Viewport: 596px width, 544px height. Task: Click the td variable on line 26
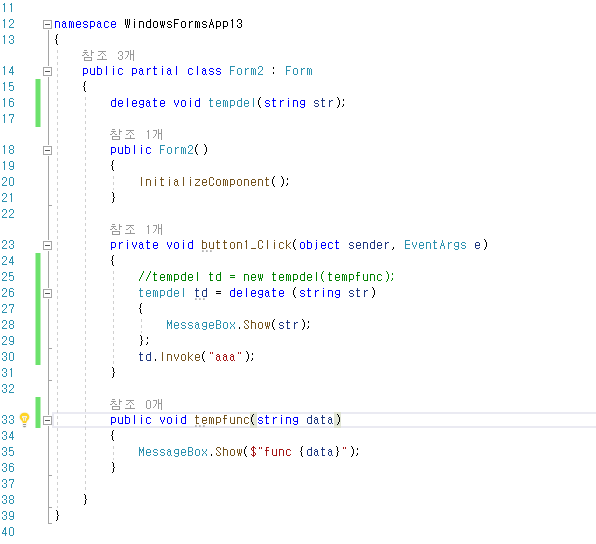tap(201, 293)
